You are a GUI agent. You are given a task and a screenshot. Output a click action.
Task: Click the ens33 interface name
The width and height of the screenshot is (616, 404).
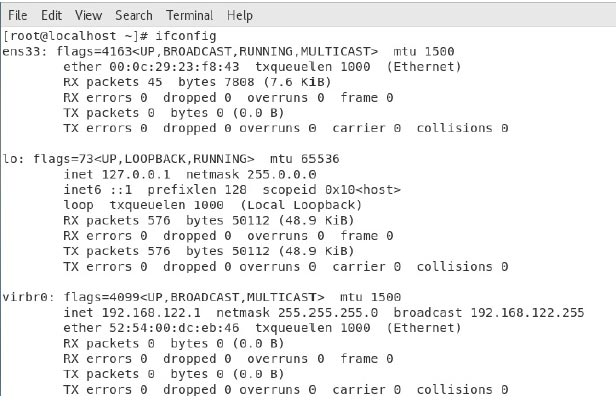point(23,51)
